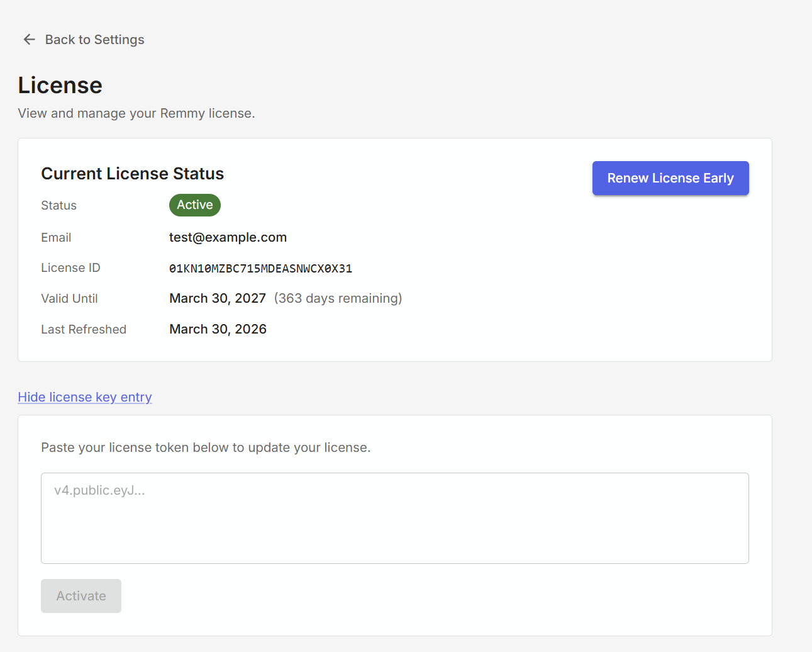
Task: Click the email test@example.com
Action: 228,237
